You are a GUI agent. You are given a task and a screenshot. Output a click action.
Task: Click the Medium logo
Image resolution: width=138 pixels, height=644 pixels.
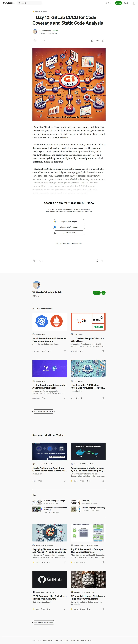pyautogui.click(x=8, y=3)
